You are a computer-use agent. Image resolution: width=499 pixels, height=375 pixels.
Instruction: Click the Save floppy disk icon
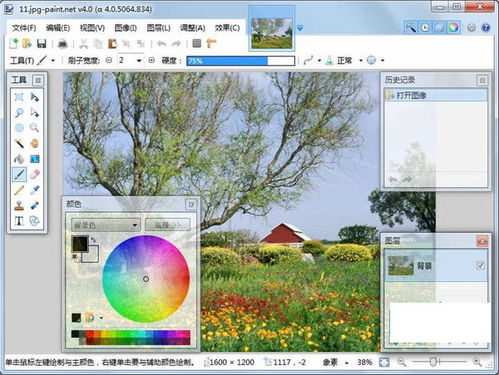tap(41, 43)
